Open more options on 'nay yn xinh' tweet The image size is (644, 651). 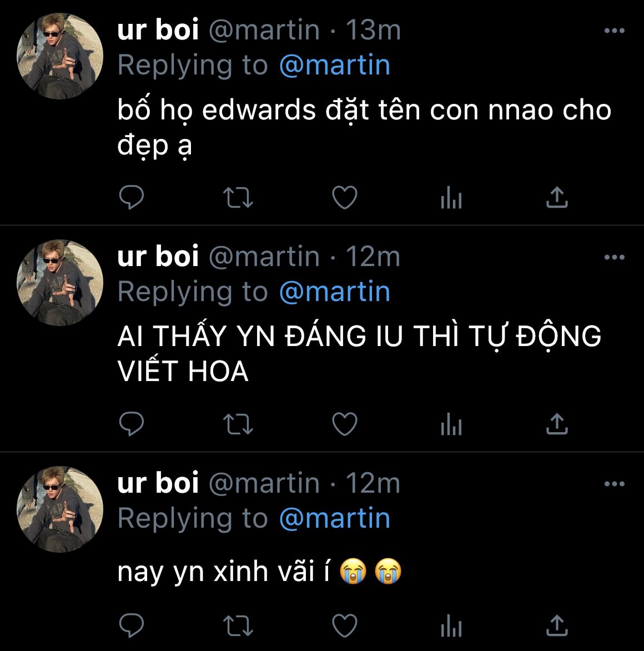[x=615, y=484]
